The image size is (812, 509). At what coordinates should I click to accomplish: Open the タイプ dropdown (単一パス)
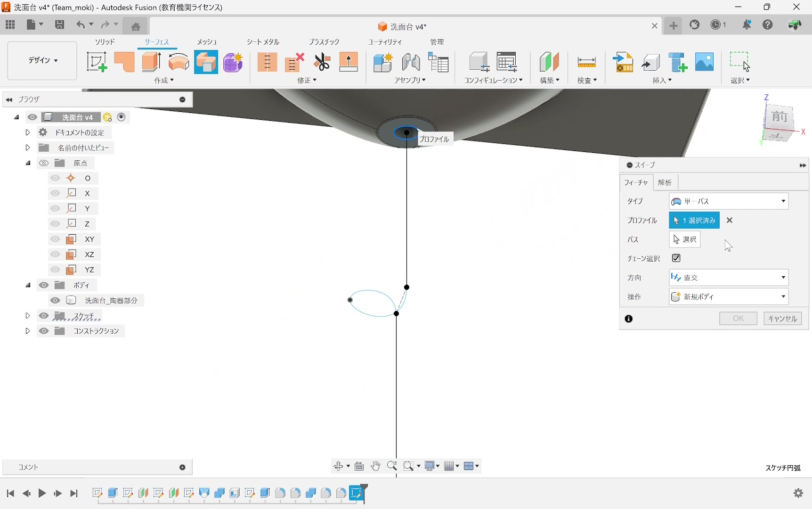[x=729, y=201]
